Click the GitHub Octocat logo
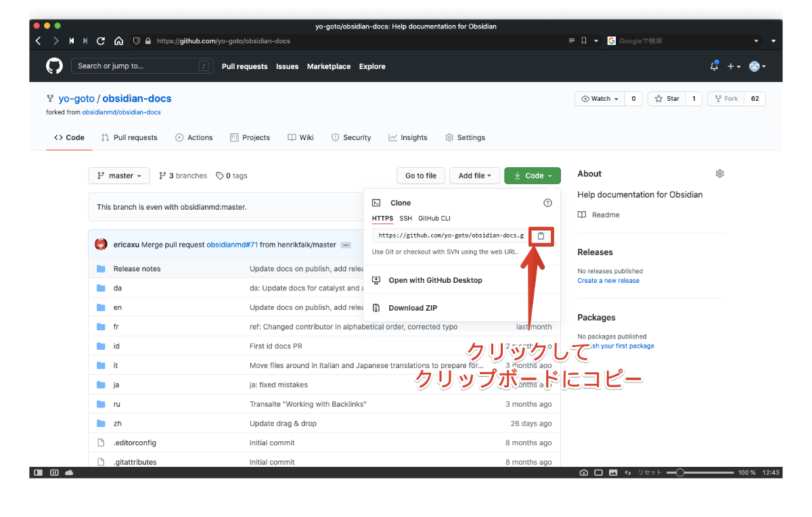 coord(54,66)
